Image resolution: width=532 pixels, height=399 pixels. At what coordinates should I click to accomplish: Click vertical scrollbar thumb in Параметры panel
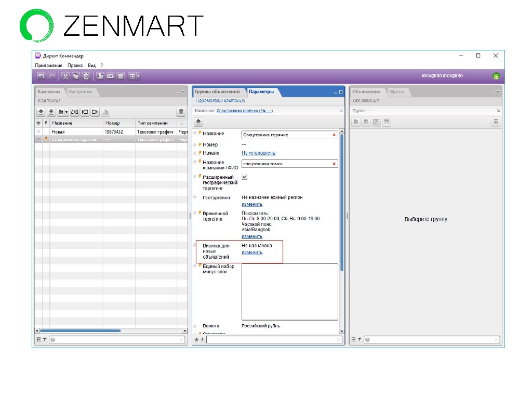pos(342,202)
